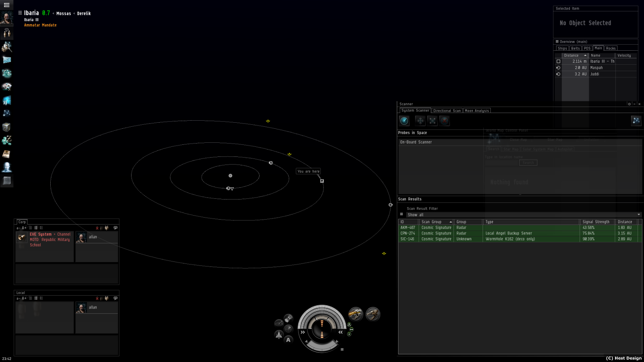The image size is (644, 362).
Task: Open the Help aura face icon in sidebar
Action: click(7, 167)
